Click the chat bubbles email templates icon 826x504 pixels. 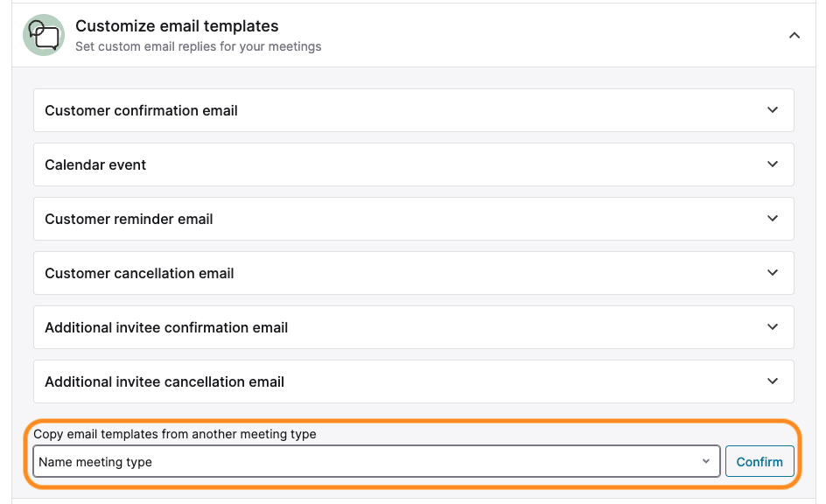pos(44,35)
